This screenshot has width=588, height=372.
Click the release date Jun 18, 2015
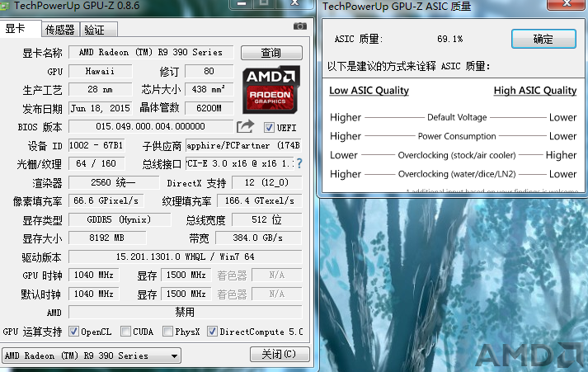pos(101,108)
